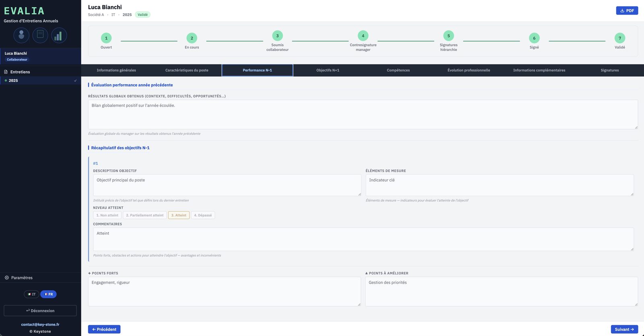Click the EVALIA logo text

24,11
